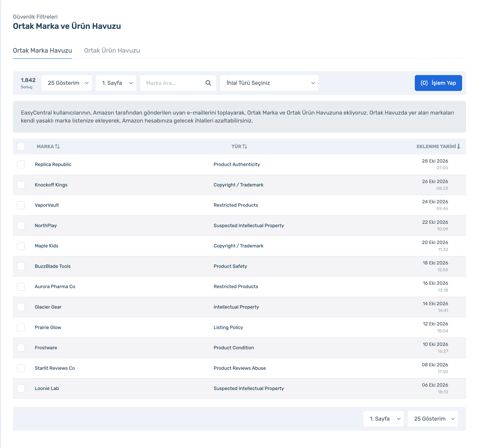This screenshot has width=477, height=448.
Task: Sort by MARKA column arrows
Action: 57,146
